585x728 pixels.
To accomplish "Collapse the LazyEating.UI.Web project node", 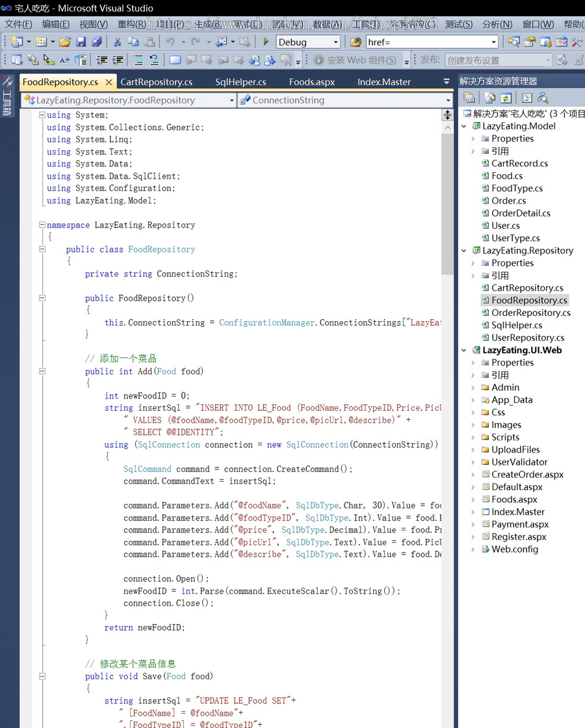I will coord(464,350).
